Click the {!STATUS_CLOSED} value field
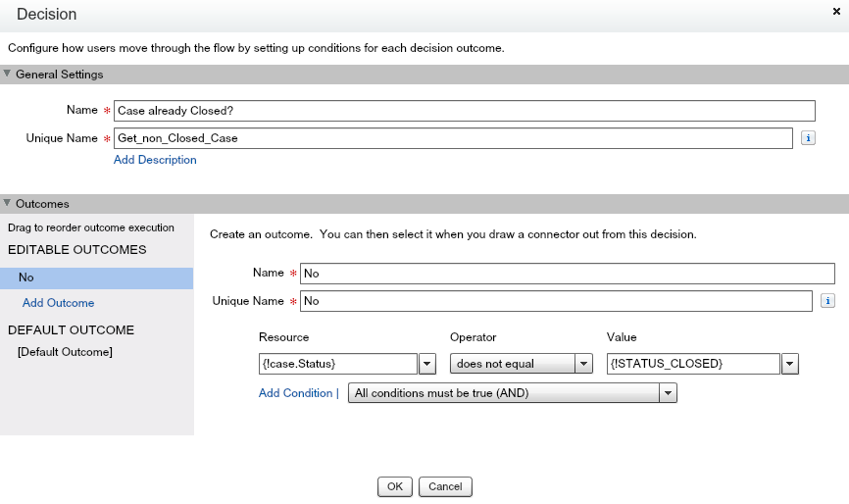This screenshot has height=504, width=849. pyautogui.click(x=693, y=364)
